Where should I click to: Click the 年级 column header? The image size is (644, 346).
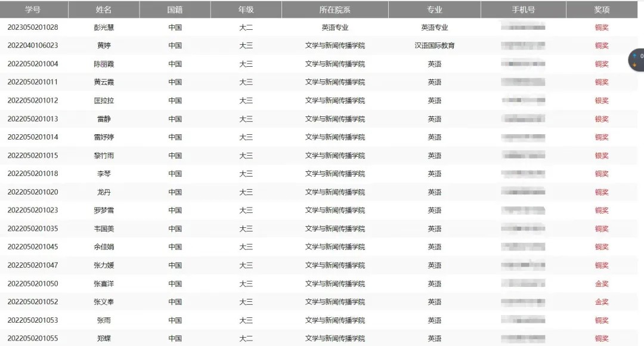[246, 10]
